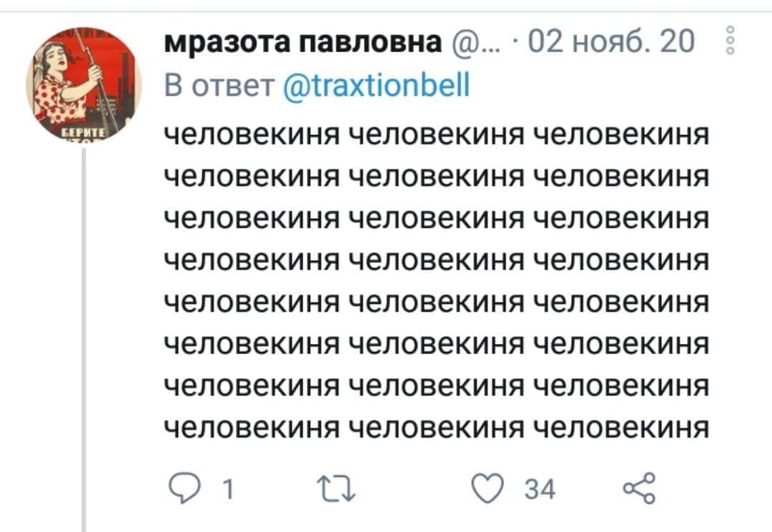Screen dimensions: 772x532
Task: Click the last line of человекиня text
Action: pos(436,427)
